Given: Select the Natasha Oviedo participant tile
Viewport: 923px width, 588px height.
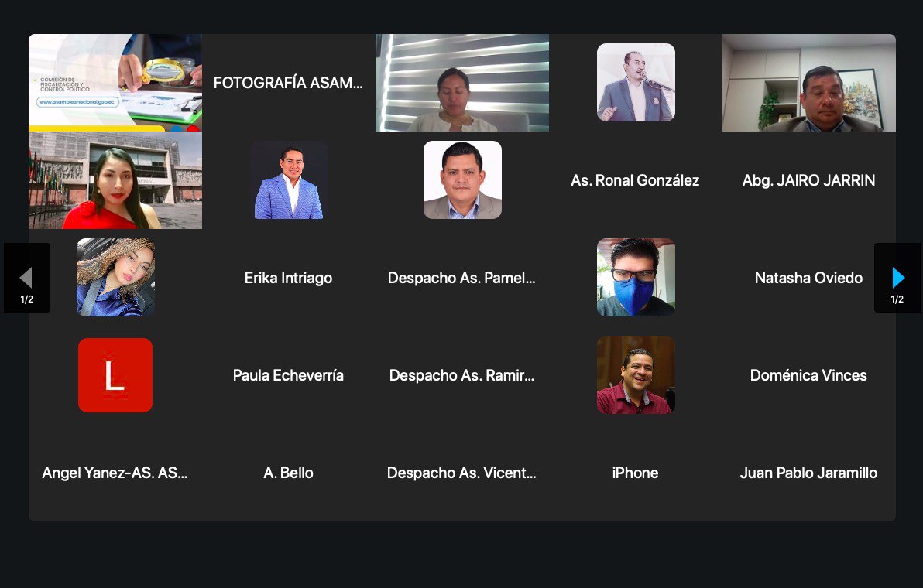Looking at the screenshot, I should tap(809, 278).
